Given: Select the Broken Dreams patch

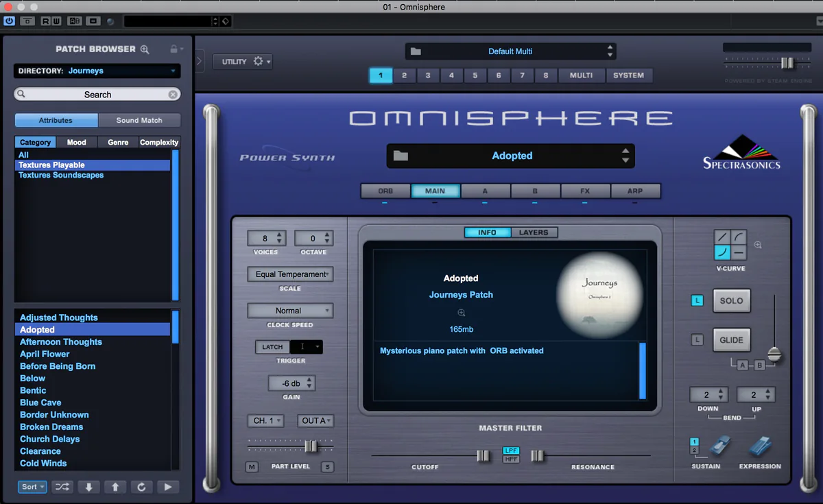Looking at the screenshot, I should click(x=93, y=427).
